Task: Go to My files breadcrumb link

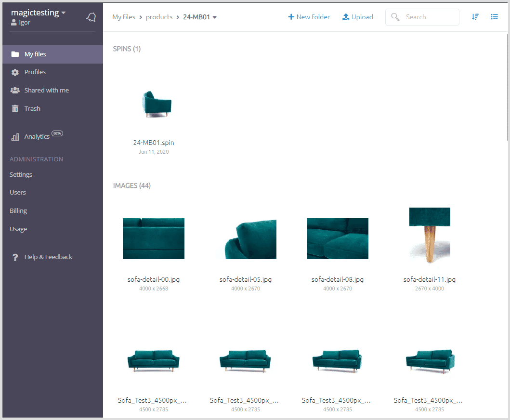Action: coord(124,17)
